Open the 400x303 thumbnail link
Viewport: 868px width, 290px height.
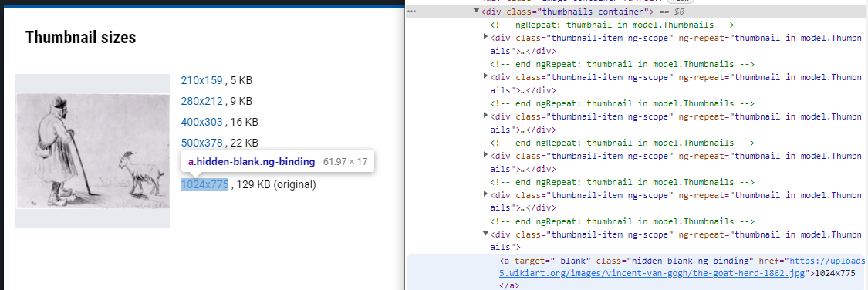201,122
